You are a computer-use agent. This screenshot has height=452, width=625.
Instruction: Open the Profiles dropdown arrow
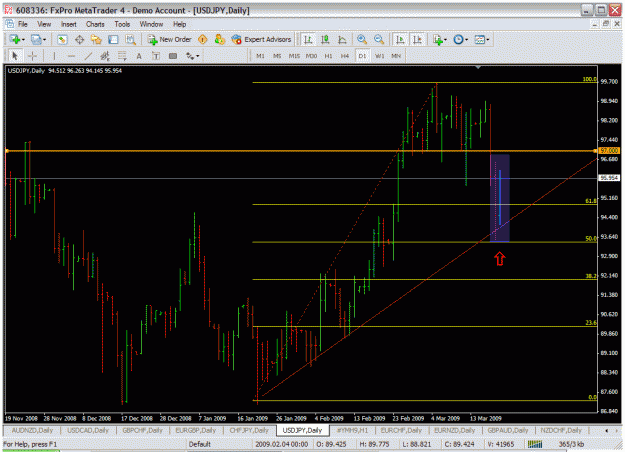45,39
